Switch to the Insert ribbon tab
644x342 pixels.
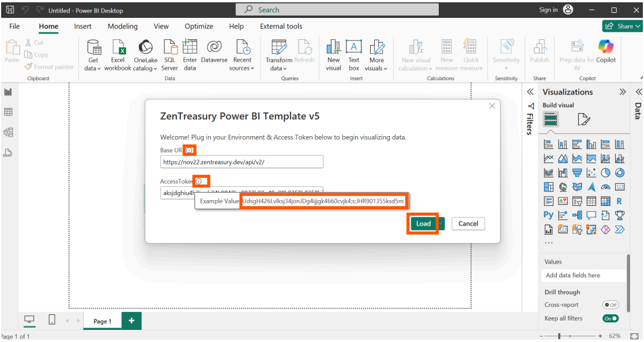click(x=82, y=26)
